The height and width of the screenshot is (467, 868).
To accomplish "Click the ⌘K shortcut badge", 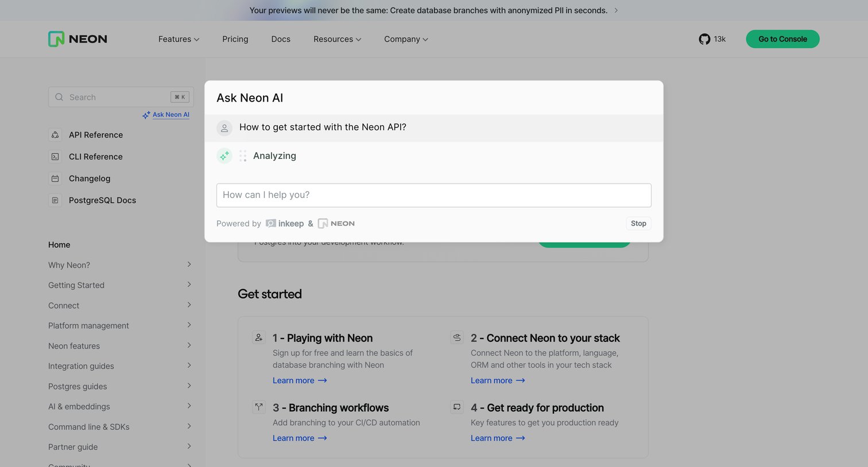I will pyautogui.click(x=180, y=97).
